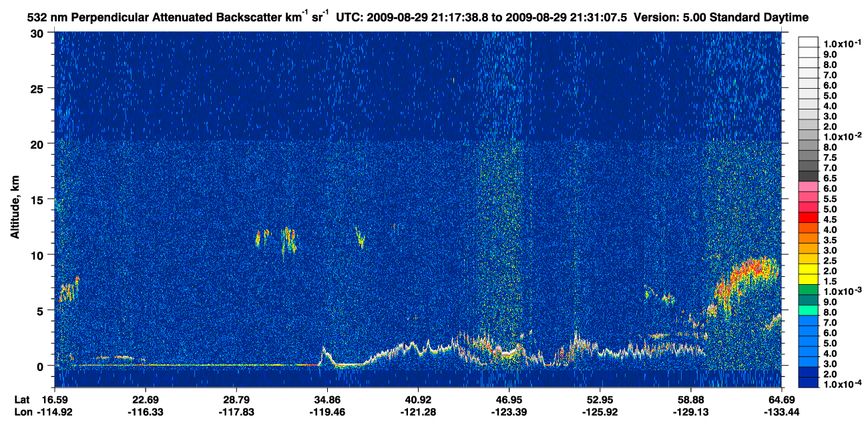Click latitude label 46.95
Screen dimensions: 868x445
pos(509,400)
